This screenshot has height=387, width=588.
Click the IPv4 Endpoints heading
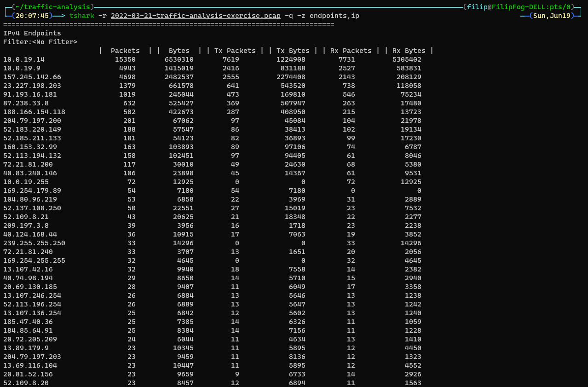point(32,33)
